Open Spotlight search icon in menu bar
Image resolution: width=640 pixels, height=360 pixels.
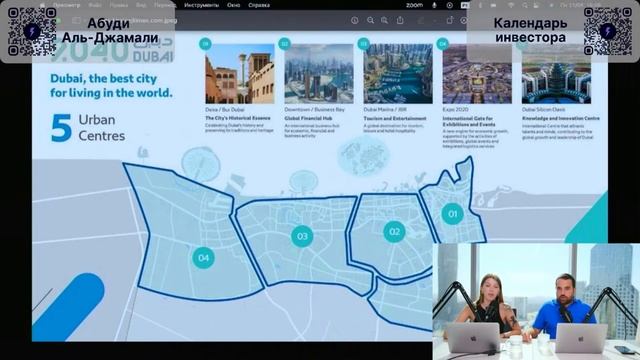coord(524,5)
